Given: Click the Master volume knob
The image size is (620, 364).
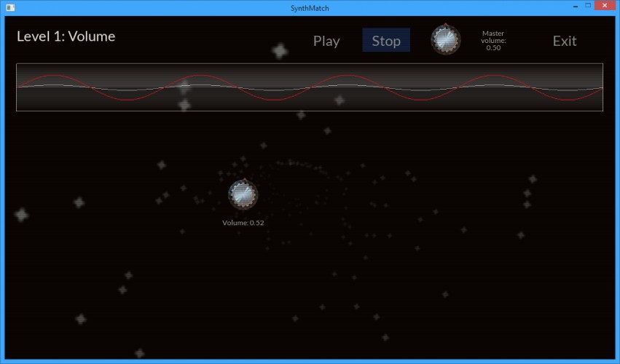Looking at the screenshot, I should [x=446, y=40].
